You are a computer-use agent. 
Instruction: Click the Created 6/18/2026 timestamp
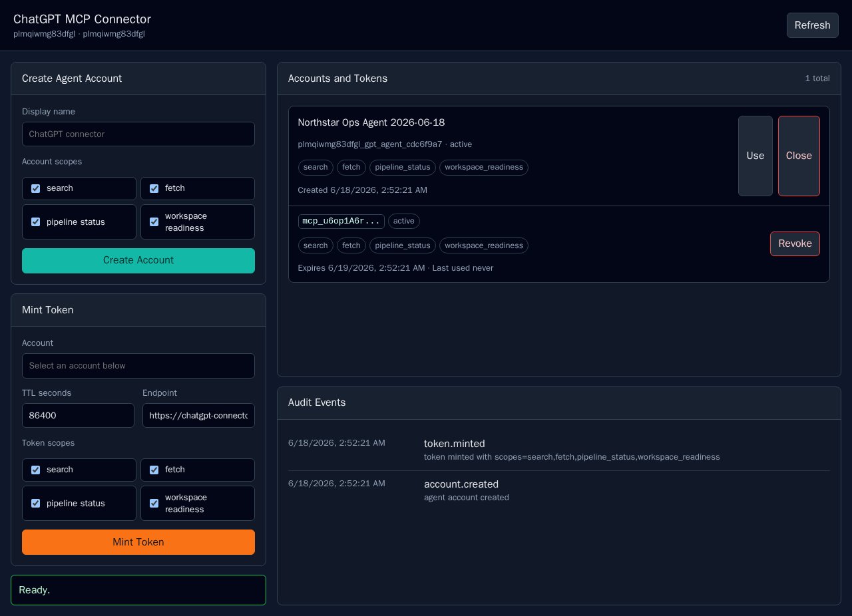(x=363, y=190)
